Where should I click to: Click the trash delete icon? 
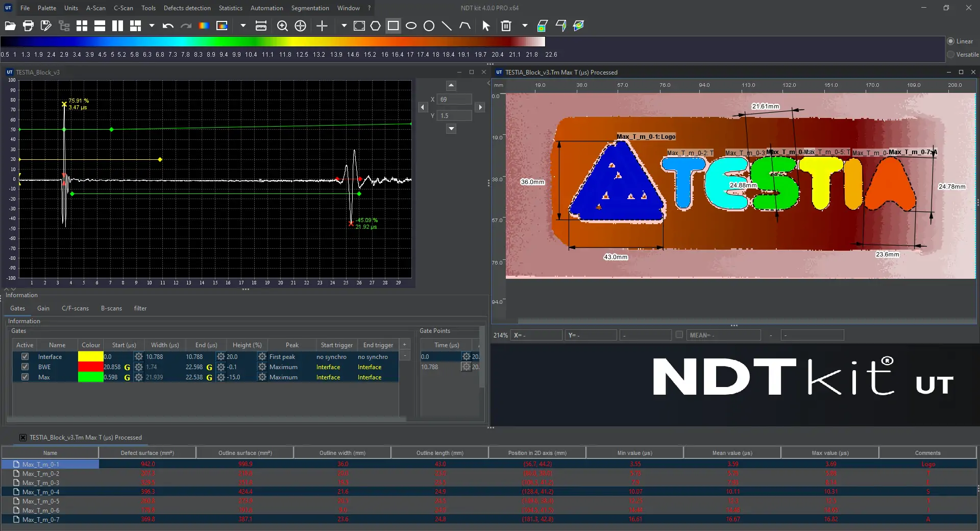[506, 26]
